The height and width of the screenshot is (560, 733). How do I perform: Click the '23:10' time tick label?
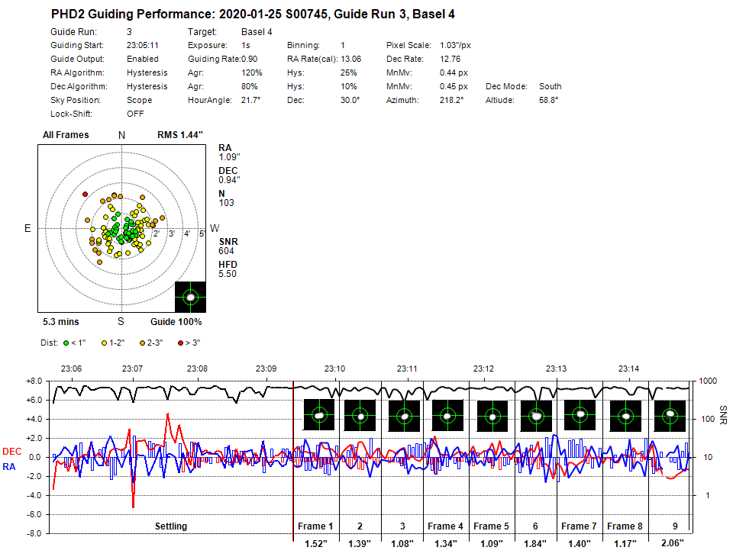pyautogui.click(x=334, y=369)
